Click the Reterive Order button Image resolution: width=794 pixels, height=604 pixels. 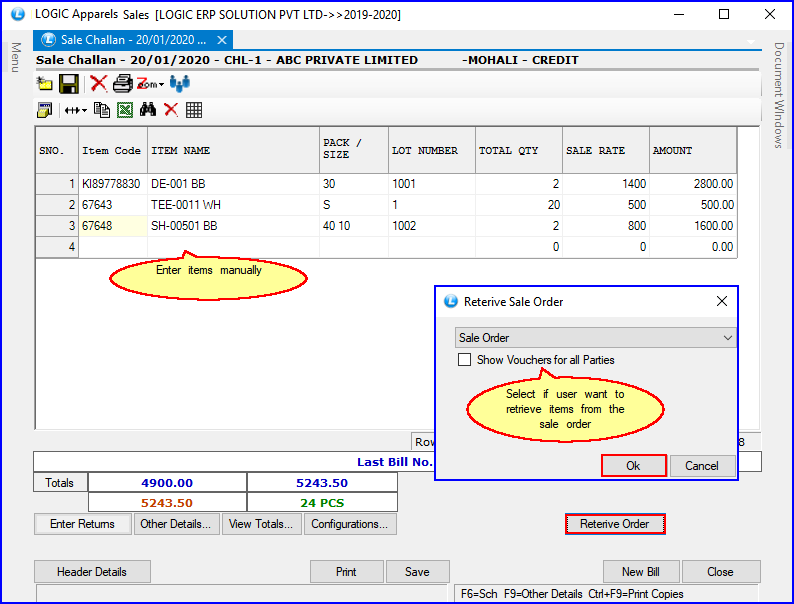[615, 524]
